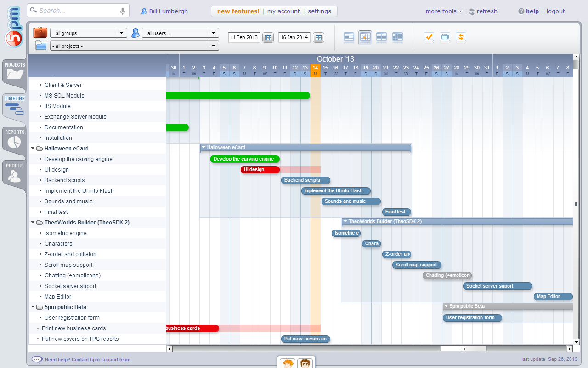This screenshot has height=368, width=588.
Task: Select the Print new business cards row
Action: pos(97,328)
